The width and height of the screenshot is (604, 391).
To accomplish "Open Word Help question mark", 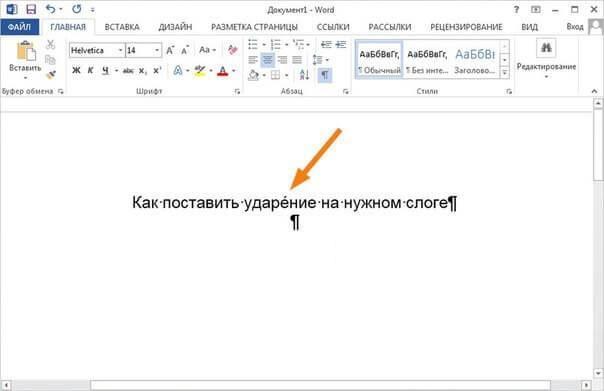I will (516, 10).
